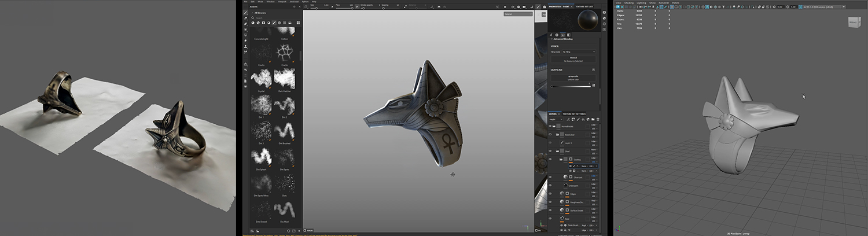Toggle visibility of the BaseColour layer
Screen dimensions: 868x236
(x=550, y=134)
